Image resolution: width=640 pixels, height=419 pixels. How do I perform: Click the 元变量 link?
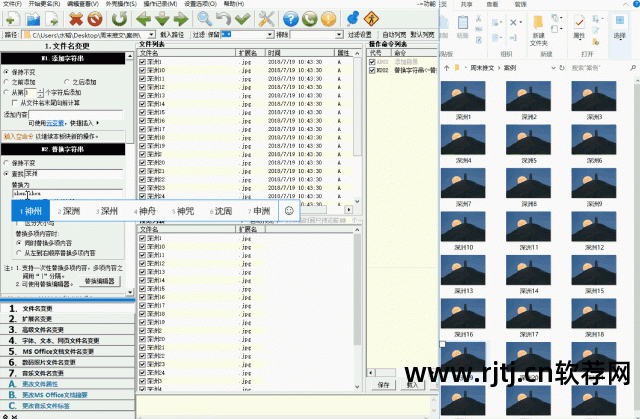(x=55, y=123)
